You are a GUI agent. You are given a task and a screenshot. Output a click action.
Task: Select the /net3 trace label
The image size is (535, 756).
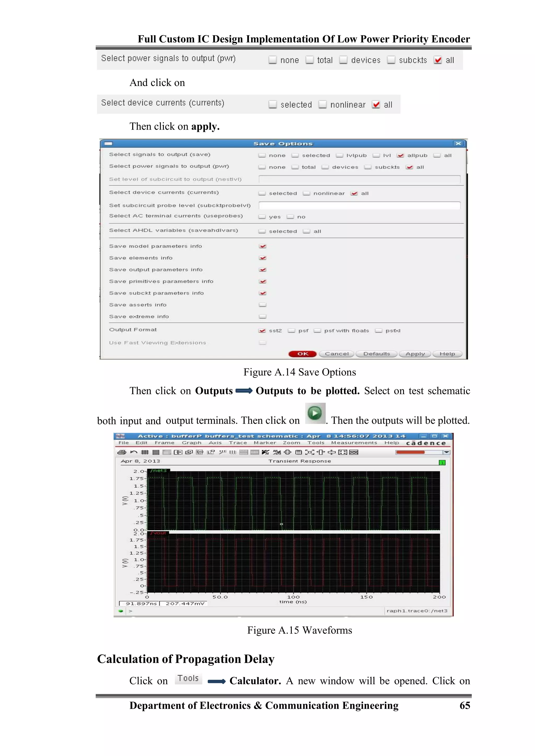point(159,471)
